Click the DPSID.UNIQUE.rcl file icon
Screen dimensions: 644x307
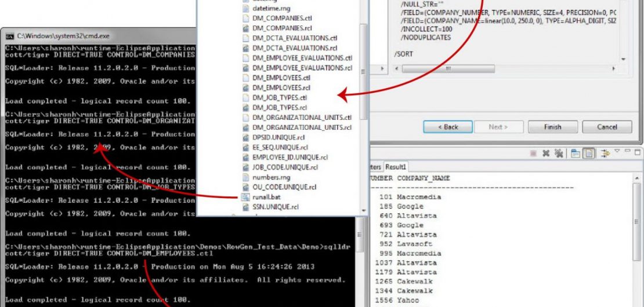[245, 137]
